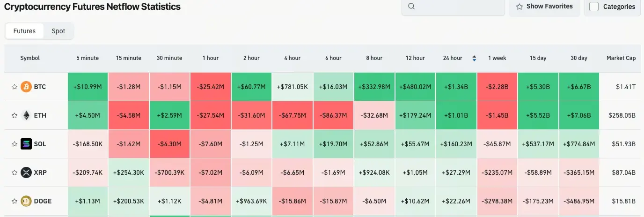
Task: Focus the symbol search field
Action: coord(452,7)
